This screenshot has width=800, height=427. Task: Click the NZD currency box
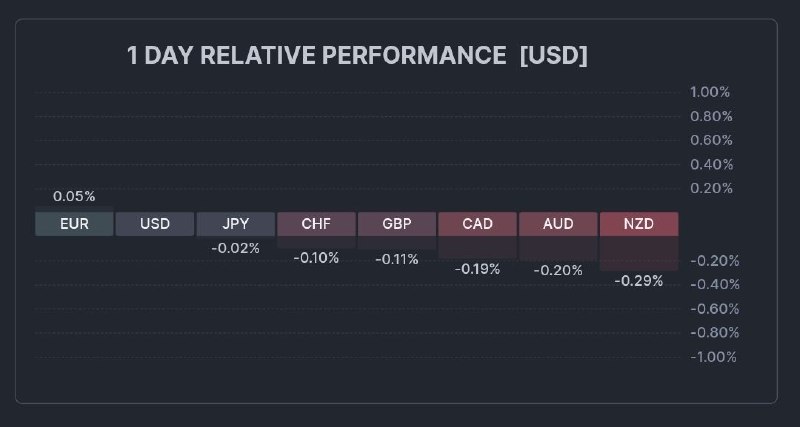[639, 224]
